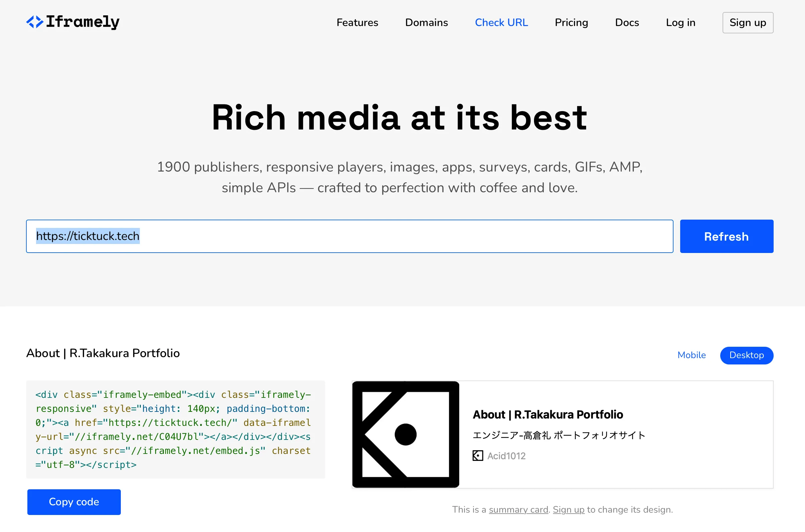The image size is (805, 532).
Task: Click inside the embed code block
Action: click(x=175, y=429)
